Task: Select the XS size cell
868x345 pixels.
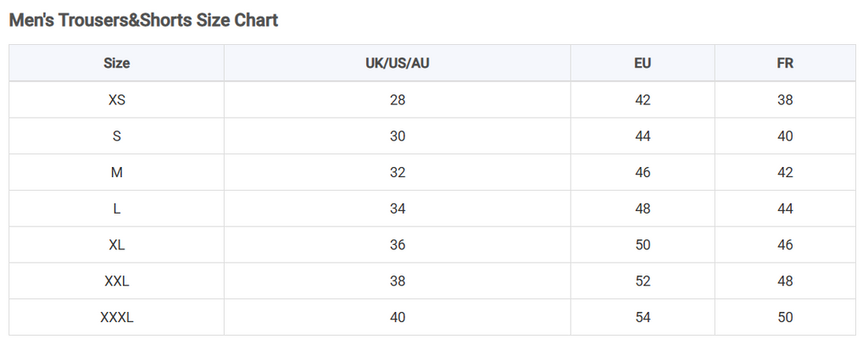Action: pyautogui.click(x=117, y=100)
